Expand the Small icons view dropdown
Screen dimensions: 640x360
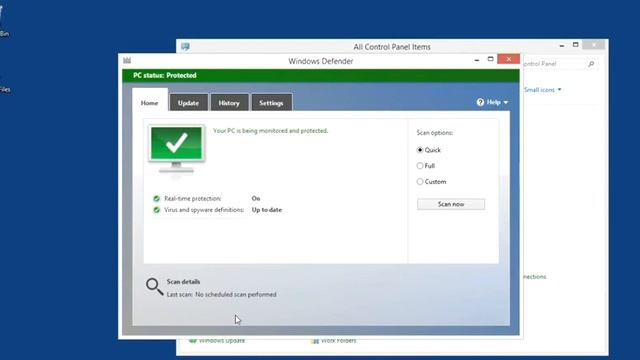pyautogui.click(x=560, y=89)
